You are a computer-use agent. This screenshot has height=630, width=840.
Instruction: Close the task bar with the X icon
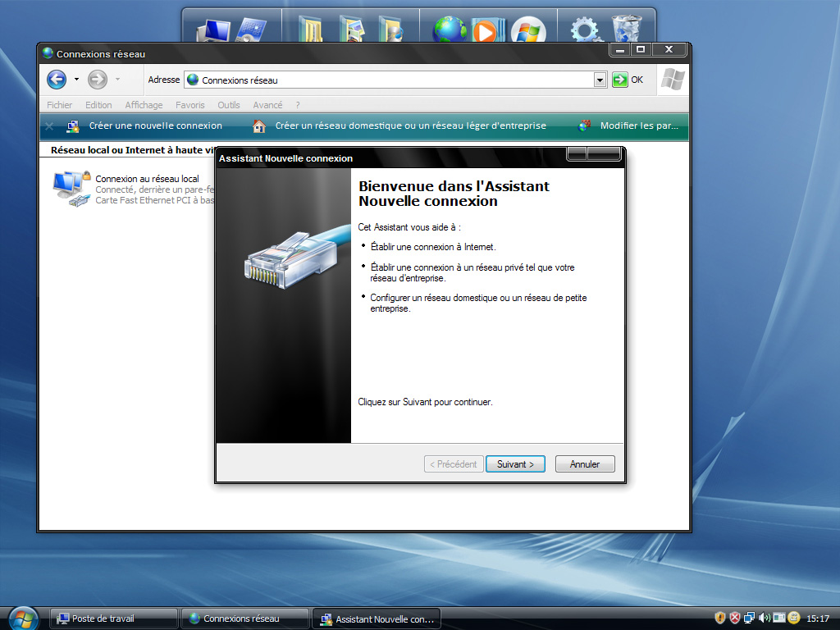(x=49, y=126)
